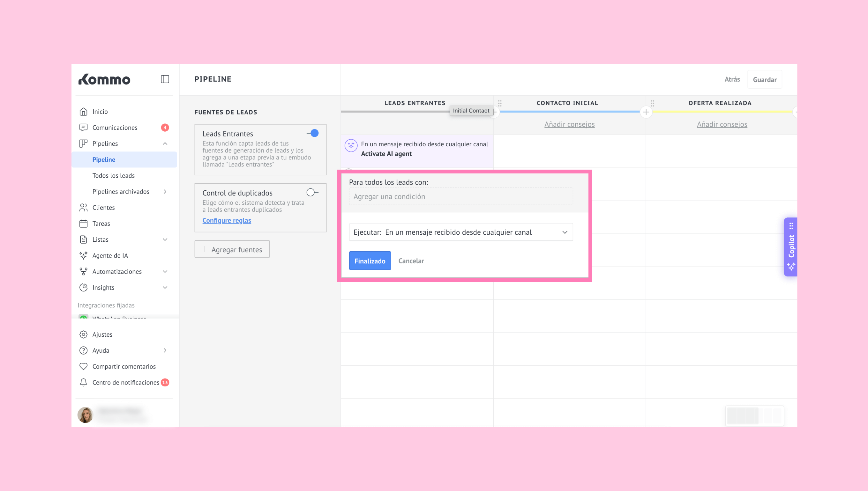The image size is (868, 491).
Task: Disable the Leads Entrantes toggle
Action: pos(313,134)
